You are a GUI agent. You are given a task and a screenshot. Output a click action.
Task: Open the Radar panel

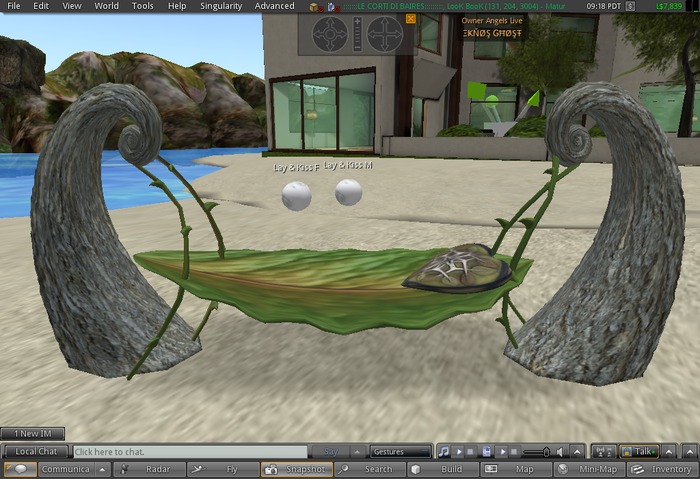148,469
